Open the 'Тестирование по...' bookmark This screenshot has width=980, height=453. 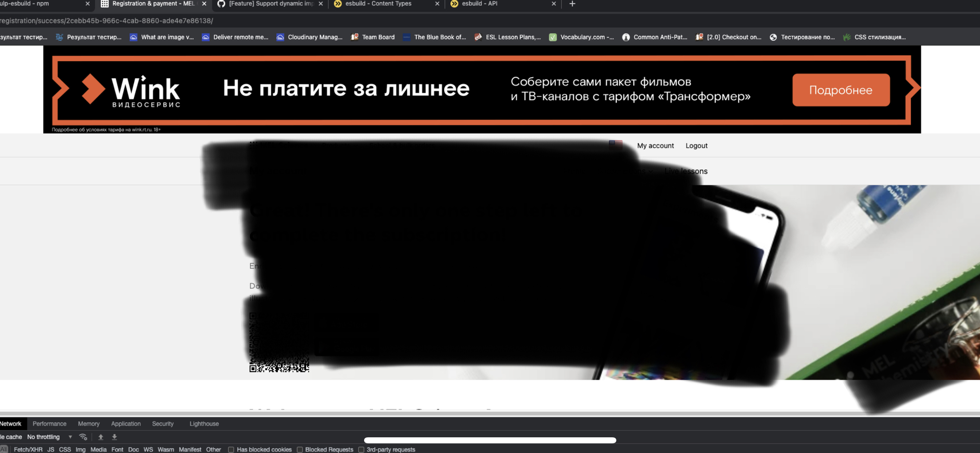point(802,37)
